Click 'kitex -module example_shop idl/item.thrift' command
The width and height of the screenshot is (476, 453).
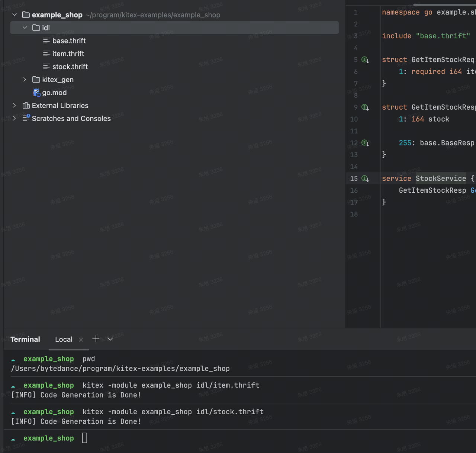[171, 385]
